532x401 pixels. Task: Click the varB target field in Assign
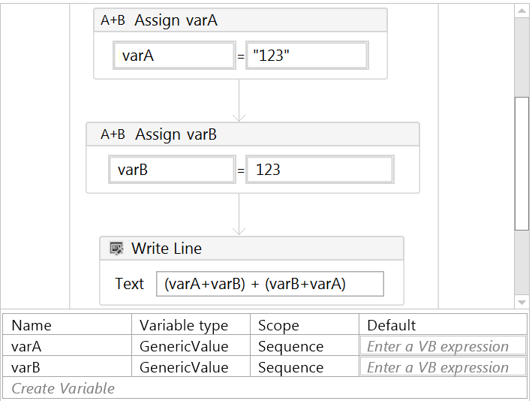click(x=172, y=170)
